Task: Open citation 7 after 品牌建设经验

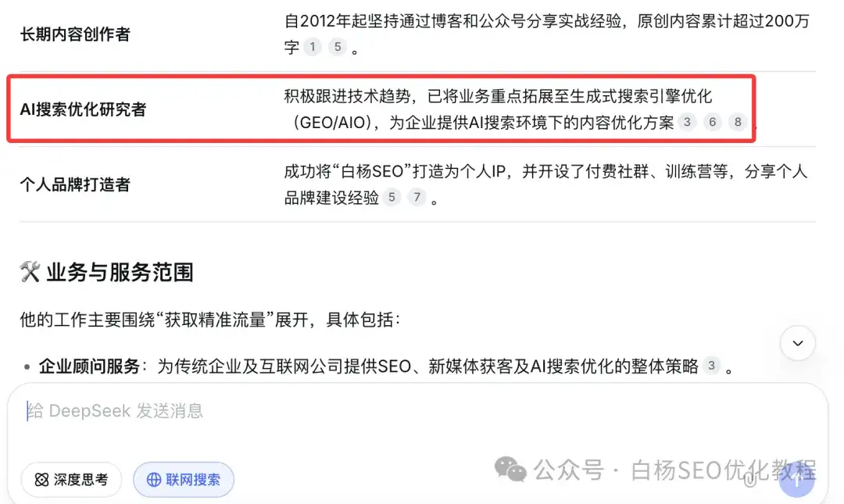Action: [417, 197]
